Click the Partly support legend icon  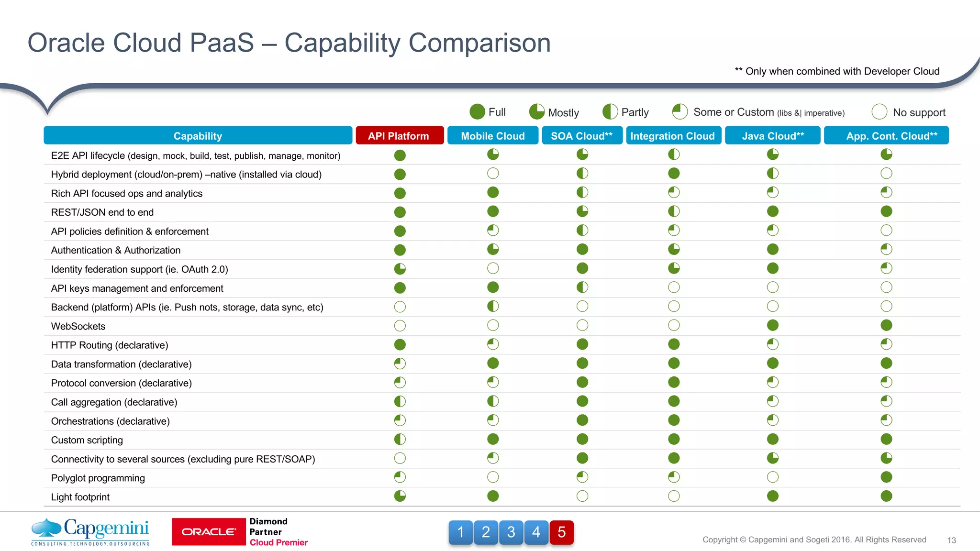tap(610, 112)
